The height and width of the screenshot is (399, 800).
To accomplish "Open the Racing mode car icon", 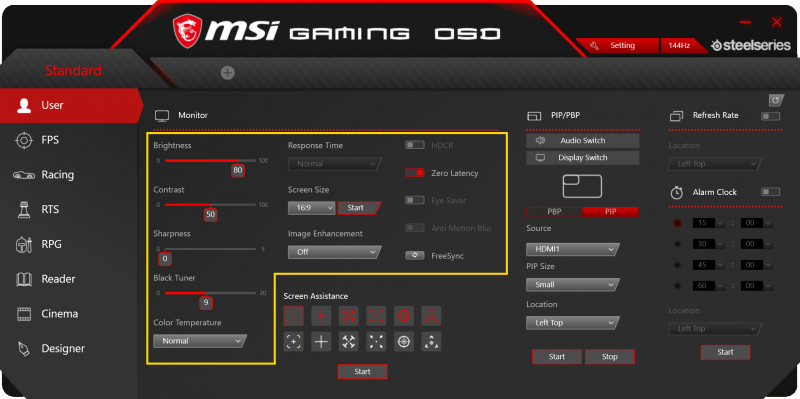I will pos(24,175).
